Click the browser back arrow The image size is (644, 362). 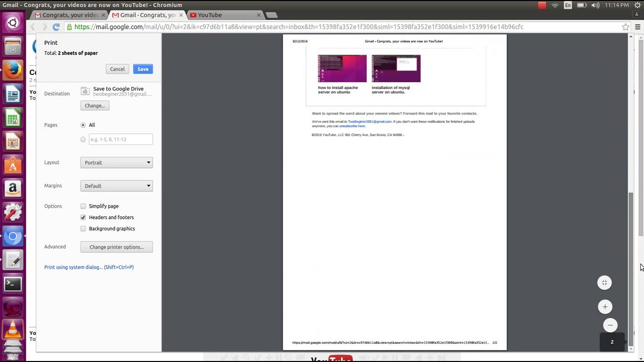(x=33, y=27)
